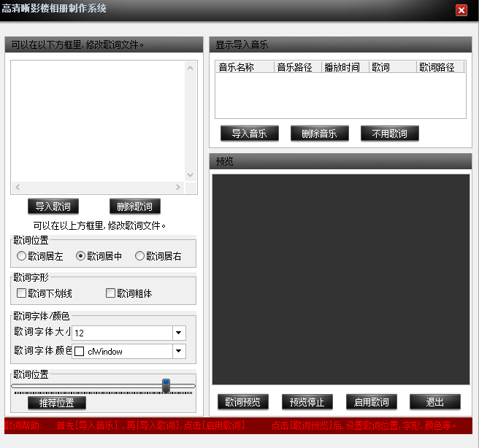Click the 导入音乐 button
Image resolution: width=479 pixels, height=448 pixels.
pyautogui.click(x=250, y=134)
